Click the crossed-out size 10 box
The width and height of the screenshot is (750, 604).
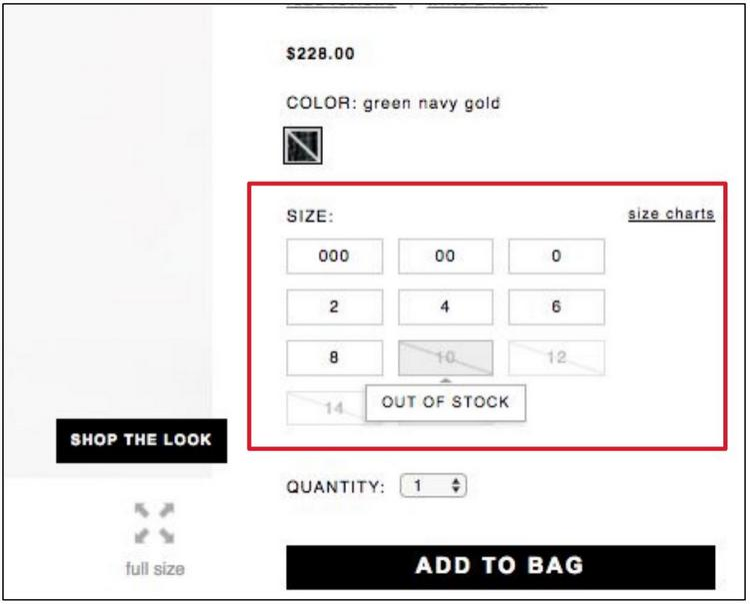point(445,357)
